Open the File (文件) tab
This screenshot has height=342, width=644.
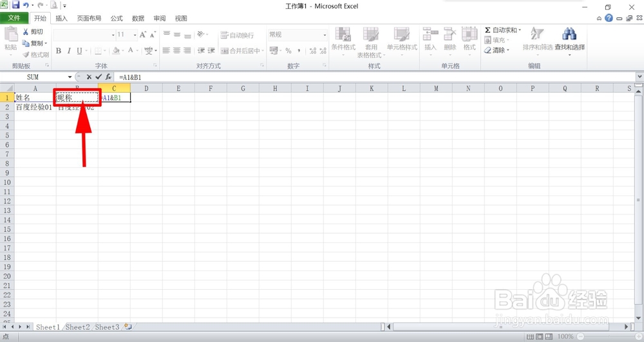pos(14,18)
